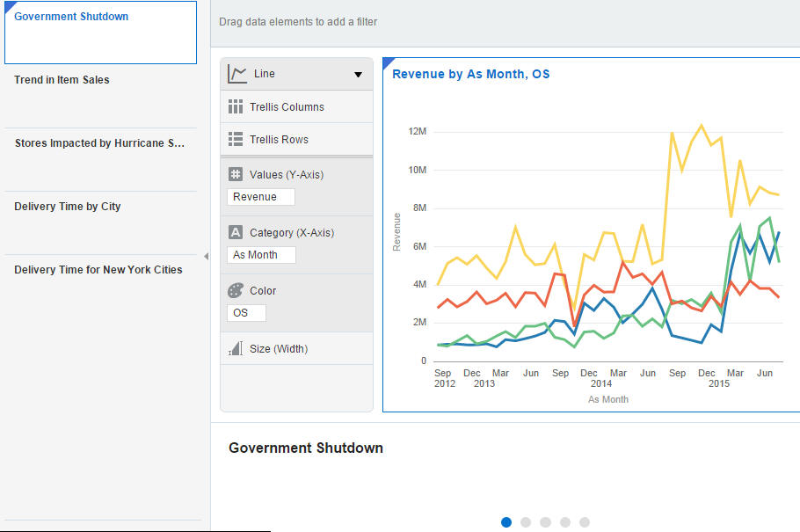
Task: Click the Sep 2012 x-axis tick label
Action: 444,378
